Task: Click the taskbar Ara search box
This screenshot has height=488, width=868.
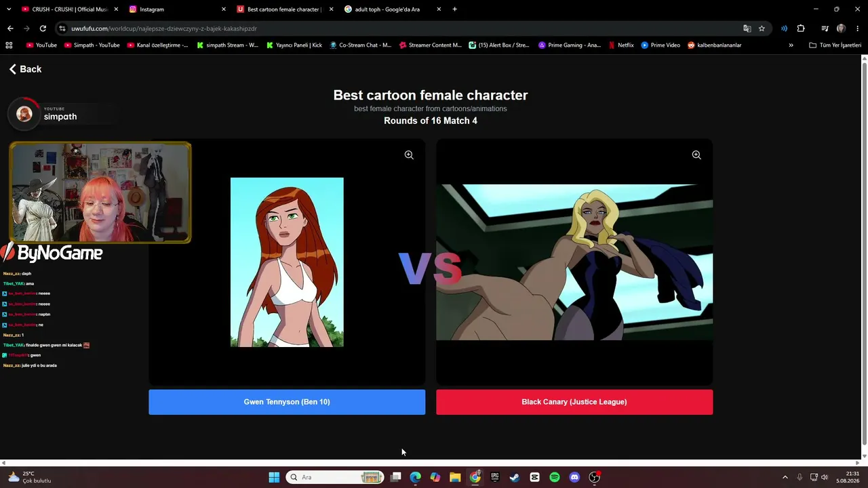Action: [335, 477]
